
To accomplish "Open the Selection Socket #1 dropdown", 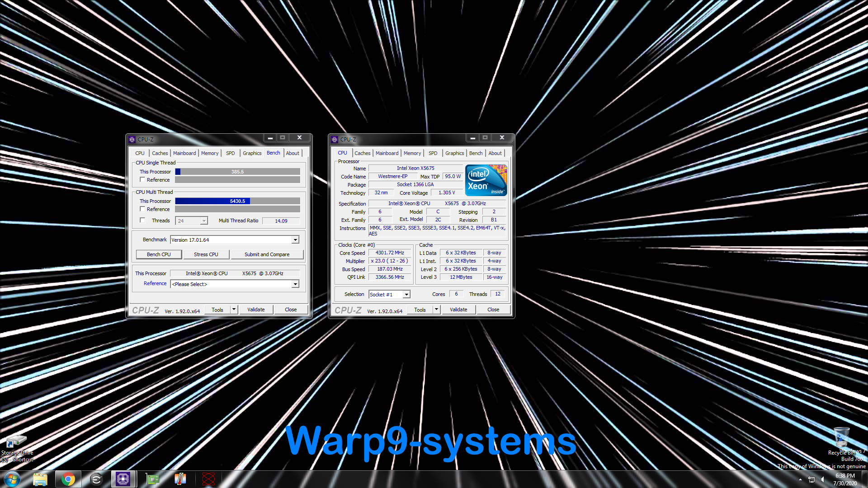I will point(406,295).
